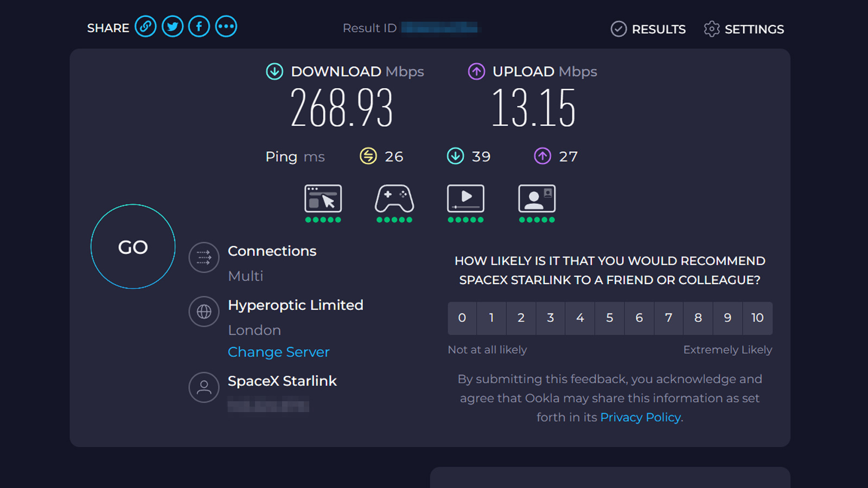Select rating 10 Extremely Likely
The width and height of the screenshot is (868, 488).
point(757,318)
